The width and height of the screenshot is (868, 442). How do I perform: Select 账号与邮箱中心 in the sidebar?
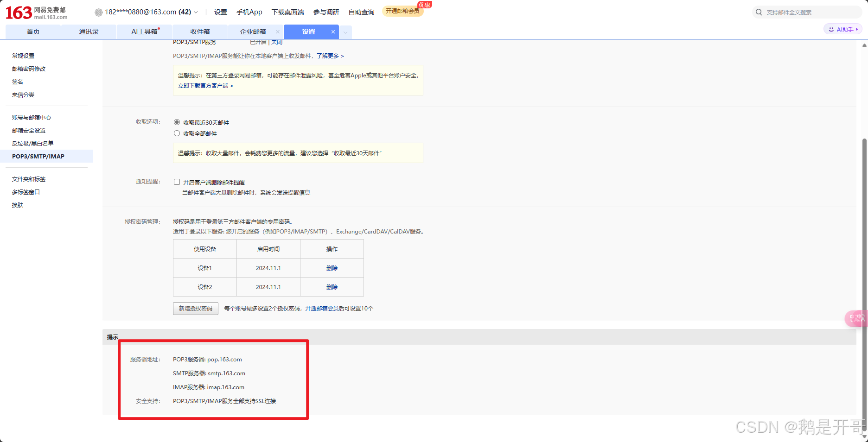point(32,117)
